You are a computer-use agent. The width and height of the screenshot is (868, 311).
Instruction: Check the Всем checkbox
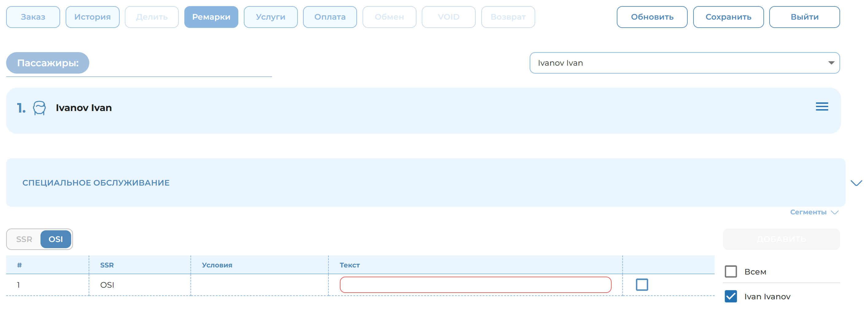pyautogui.click(x=731, y=271)
